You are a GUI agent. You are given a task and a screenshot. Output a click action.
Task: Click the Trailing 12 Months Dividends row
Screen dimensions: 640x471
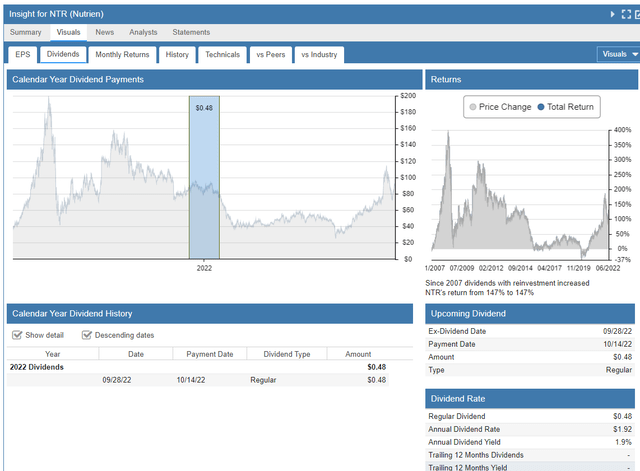click(530, 455)
